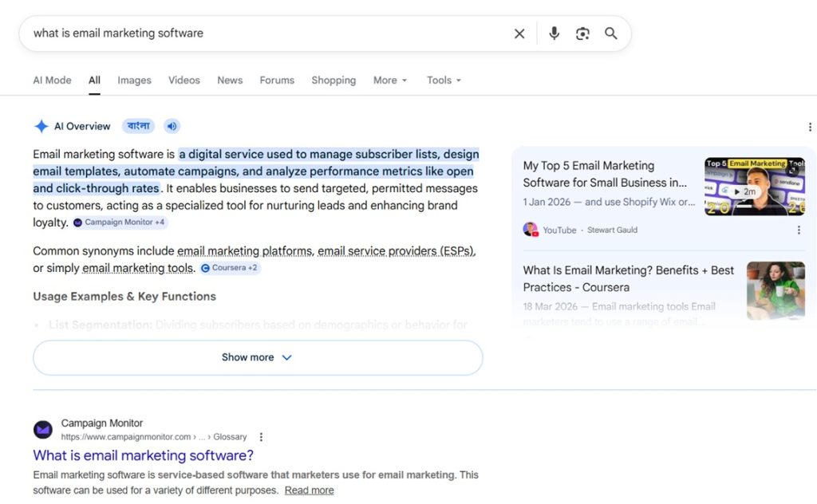Switch to Images tab
This screenshot has width=817, height=504.
point(134,81)
